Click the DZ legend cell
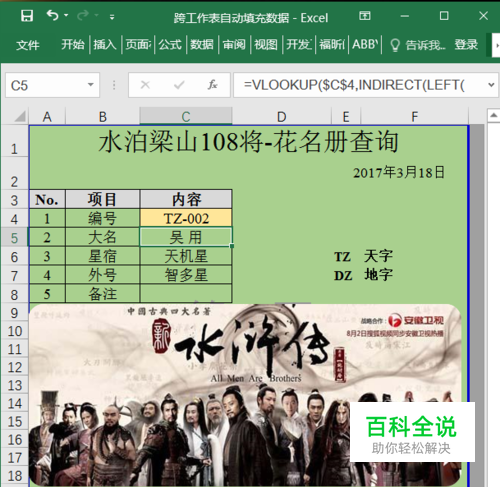 343,276
